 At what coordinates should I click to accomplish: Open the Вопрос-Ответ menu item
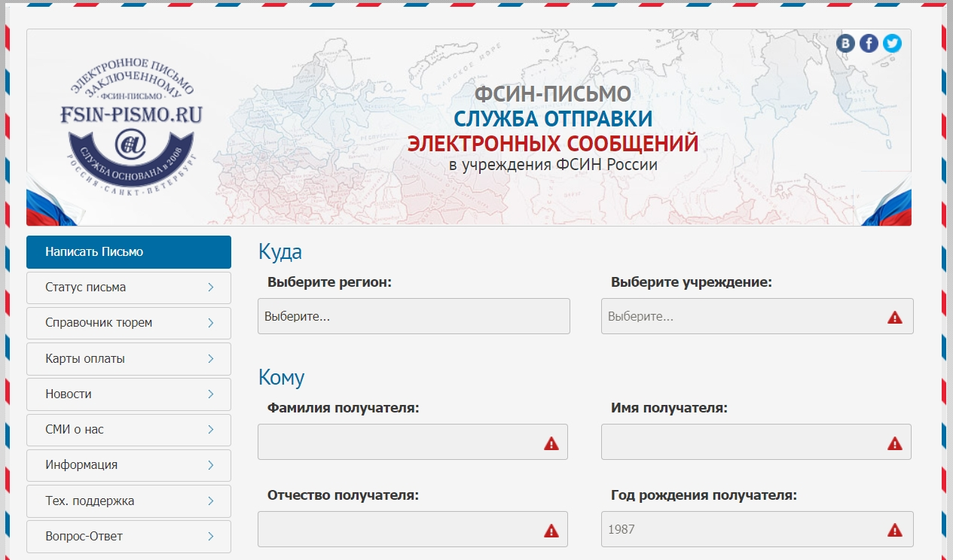coord(129,537)
